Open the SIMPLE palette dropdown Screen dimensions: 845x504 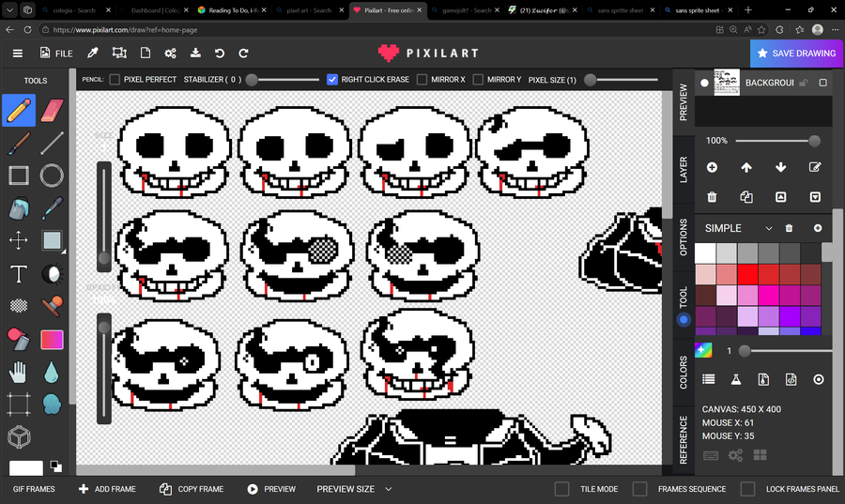(x=739, y=228)
